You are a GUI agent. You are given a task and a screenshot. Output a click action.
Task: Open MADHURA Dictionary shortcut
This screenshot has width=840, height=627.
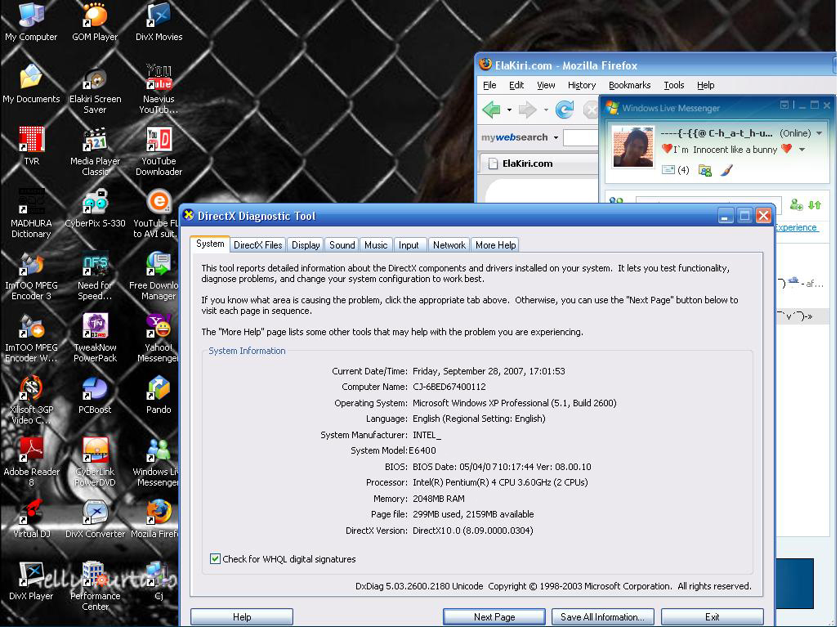point(31,214)
